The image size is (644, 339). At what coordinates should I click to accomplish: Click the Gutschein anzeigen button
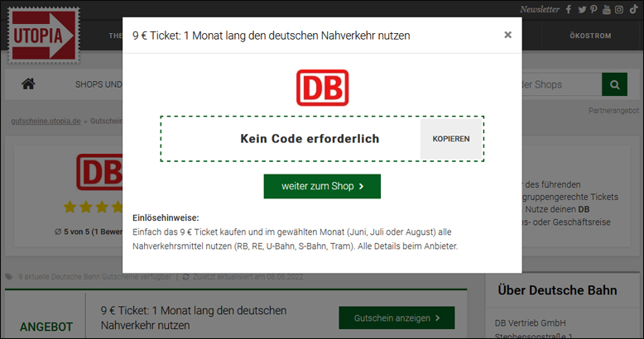click(x=396, y=318)
